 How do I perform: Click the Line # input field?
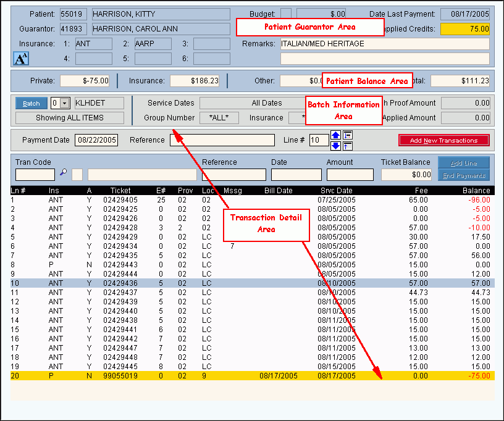click(x=319, y=140)
